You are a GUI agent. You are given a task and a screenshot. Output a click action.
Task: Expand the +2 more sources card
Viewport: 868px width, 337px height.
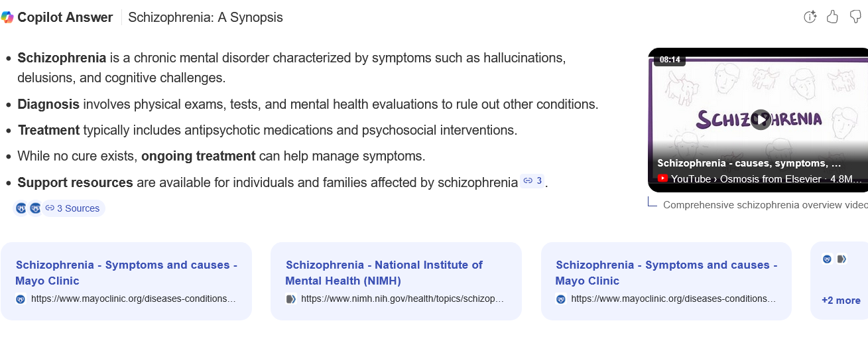click(840, 300)
